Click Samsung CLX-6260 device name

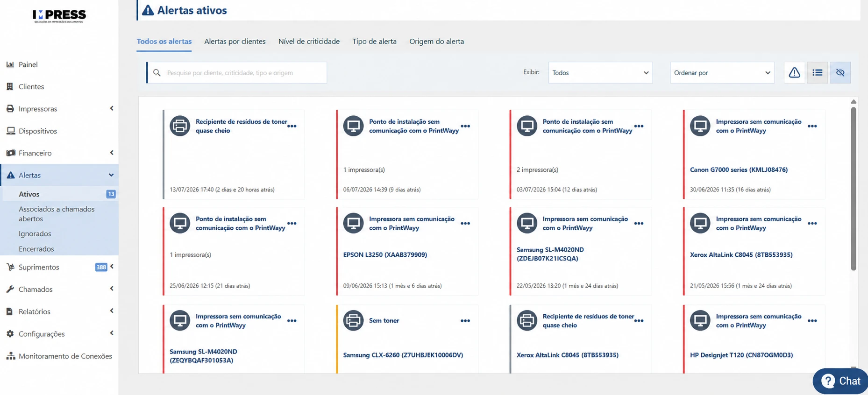pyautogui.click(x=403, y=355)
